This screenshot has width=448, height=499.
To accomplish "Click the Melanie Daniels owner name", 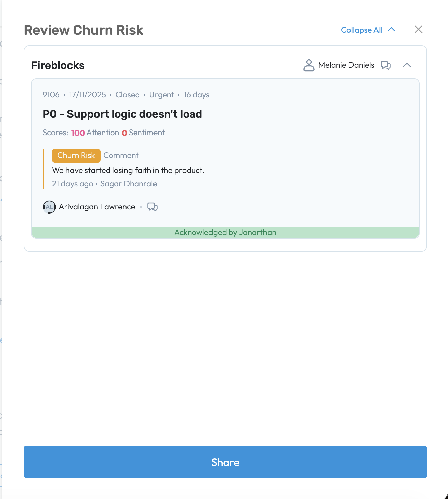I will click(346, 65).
